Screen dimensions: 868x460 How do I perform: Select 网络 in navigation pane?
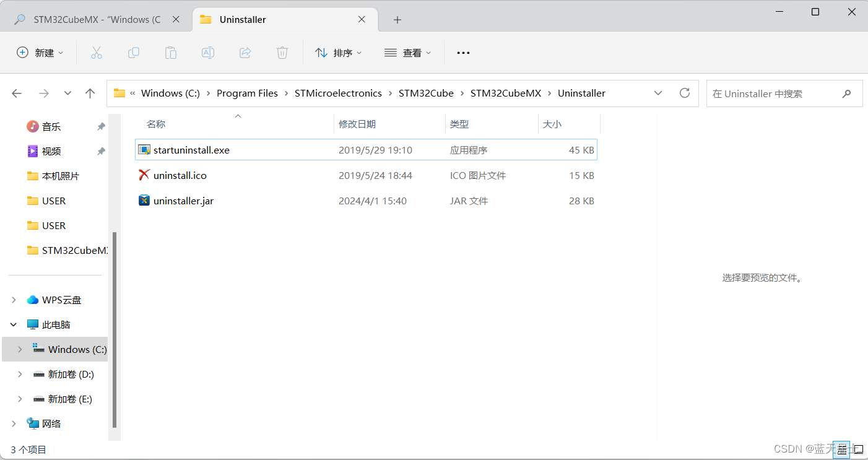coord(44,423)
